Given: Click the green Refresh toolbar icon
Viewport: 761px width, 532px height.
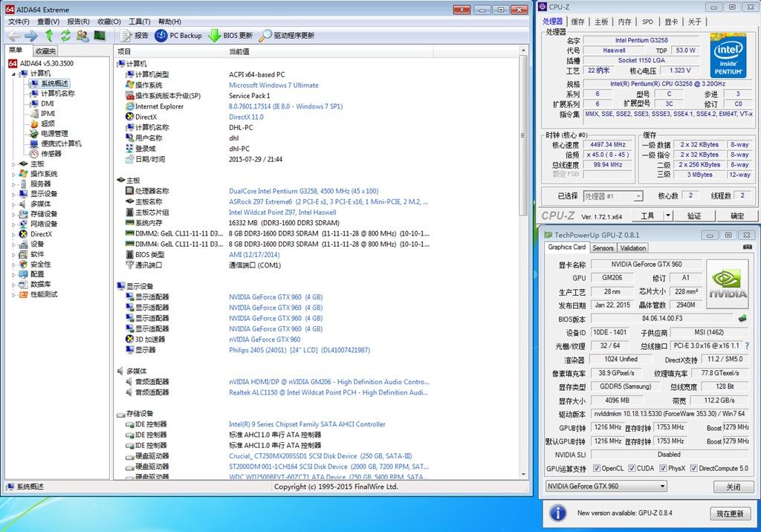Looking at the screenshot, I should (65, 36).
